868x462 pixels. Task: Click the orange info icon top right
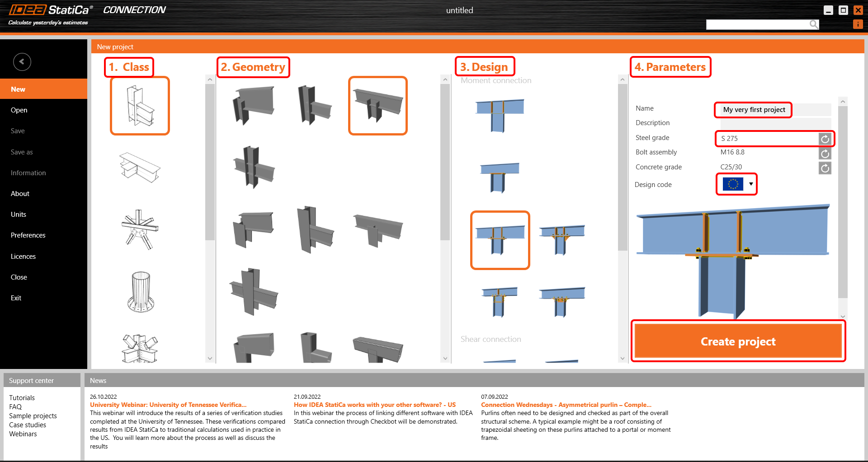(x=858, y=24)
